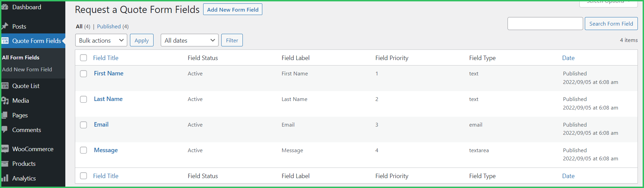Click the Dashboard gauge icon

coord(5,7)
